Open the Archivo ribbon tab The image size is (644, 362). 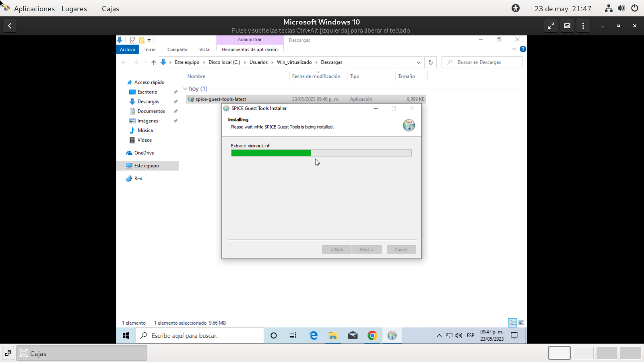coord(128,49)
